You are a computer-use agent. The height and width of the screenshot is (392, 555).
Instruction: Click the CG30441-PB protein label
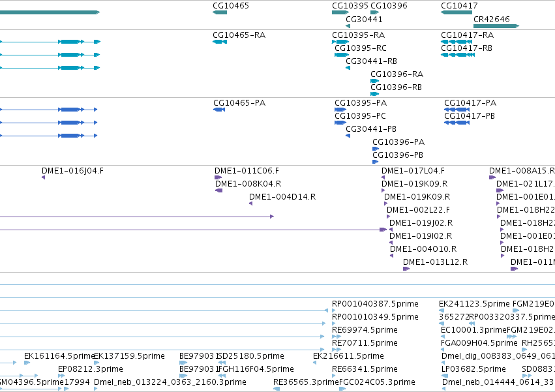[371, 129]
